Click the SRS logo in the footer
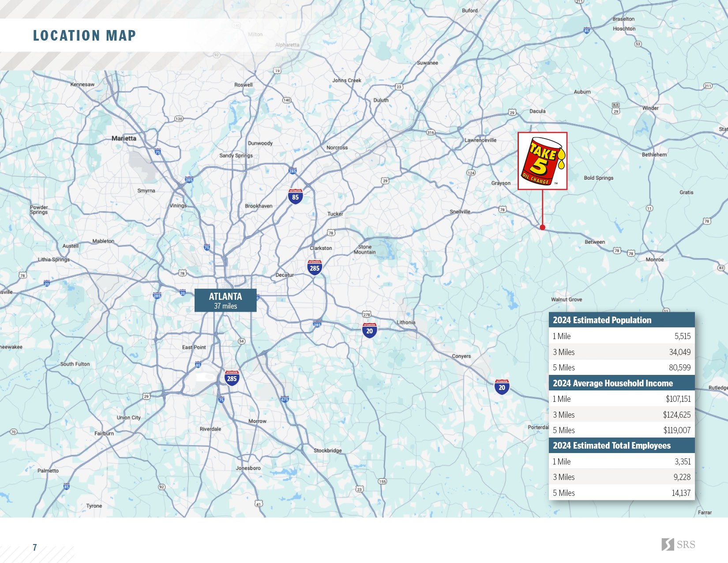This screenshot has height=563, width=728. (x=678, y=544)
